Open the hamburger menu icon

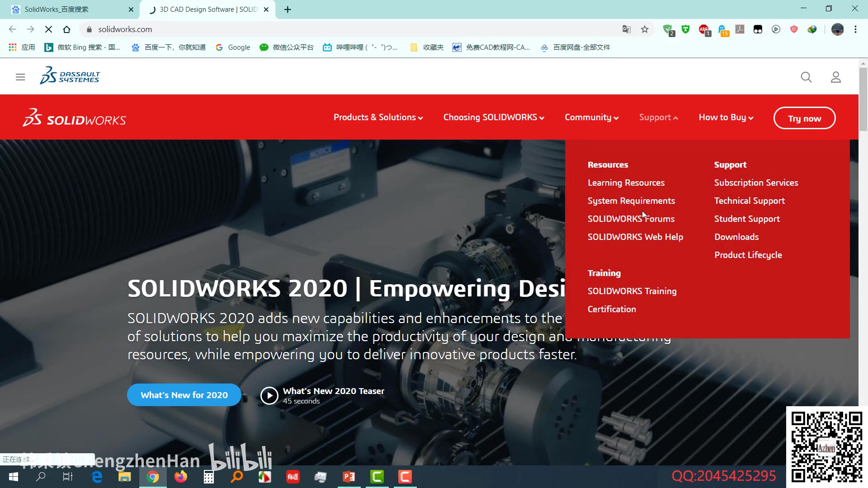(20, 77)
